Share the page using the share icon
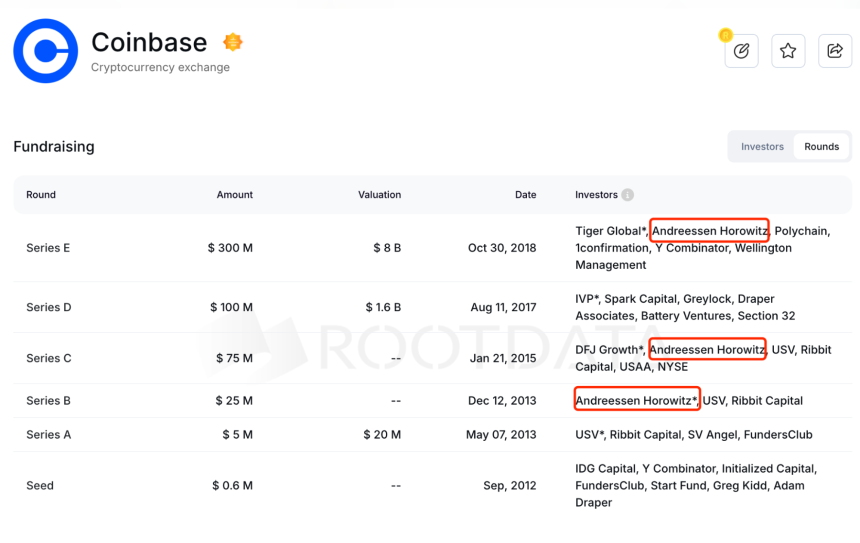This screenshot has height=543, width=860. [835, 51]
